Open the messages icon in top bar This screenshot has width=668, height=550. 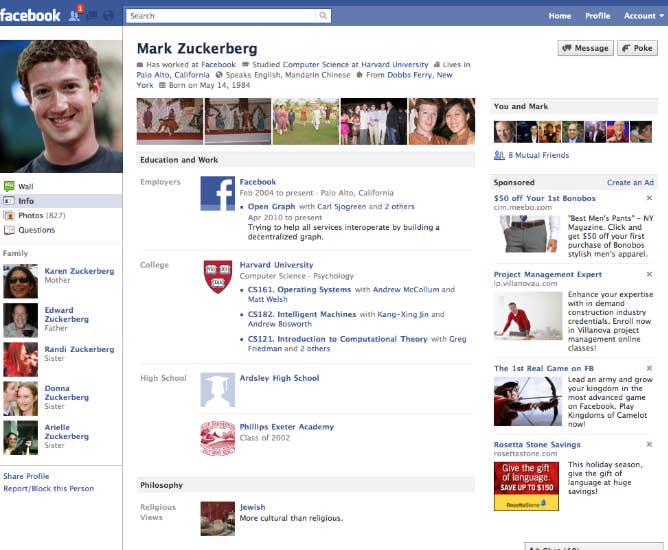[92, 16]
